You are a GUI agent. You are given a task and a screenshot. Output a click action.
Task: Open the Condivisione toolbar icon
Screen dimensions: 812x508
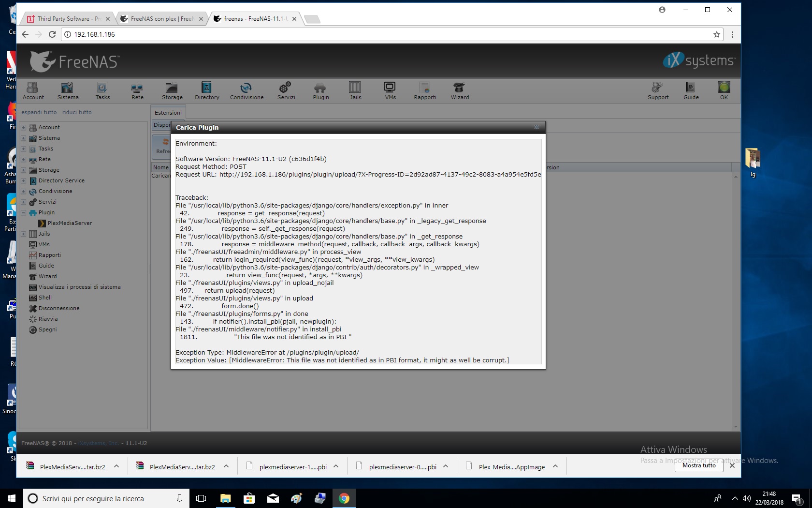point(246,90)
